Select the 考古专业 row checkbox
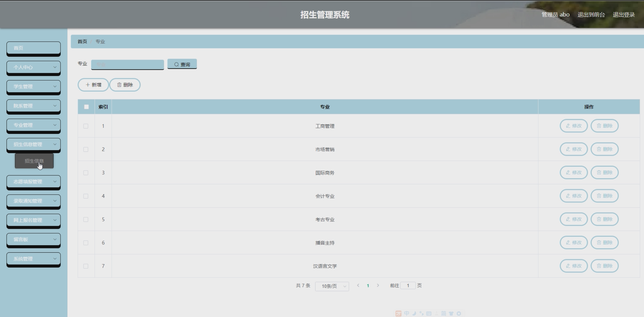 tap(86, 219)
